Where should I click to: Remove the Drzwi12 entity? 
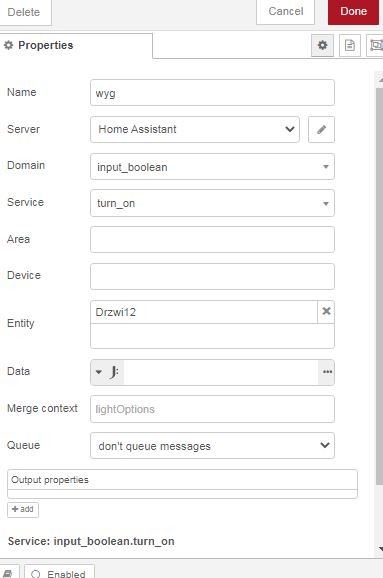[326, 311]
